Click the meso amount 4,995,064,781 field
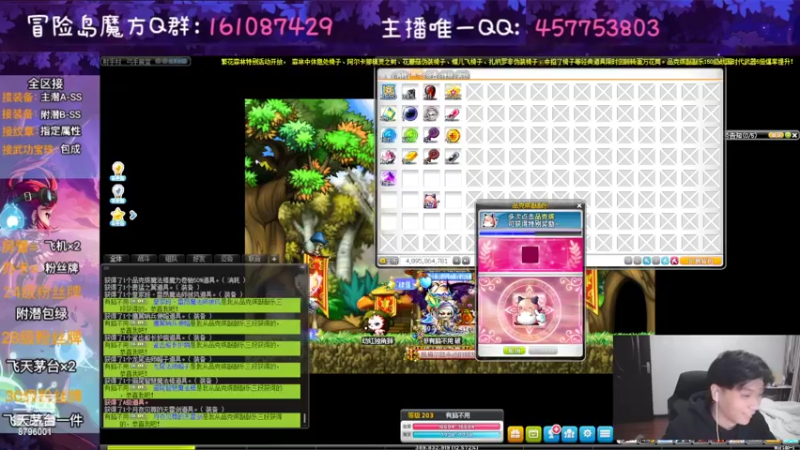The image size is (800, 450). coord(426,261)
